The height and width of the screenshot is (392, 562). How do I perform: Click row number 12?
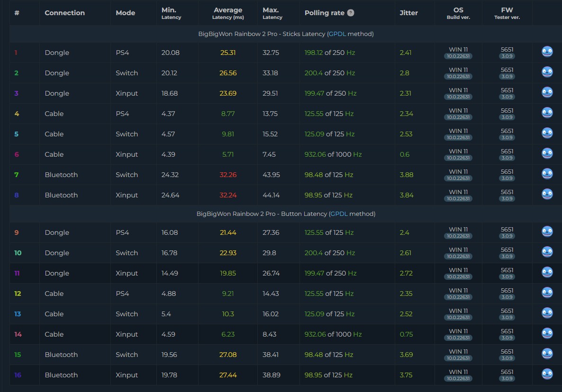18,294
